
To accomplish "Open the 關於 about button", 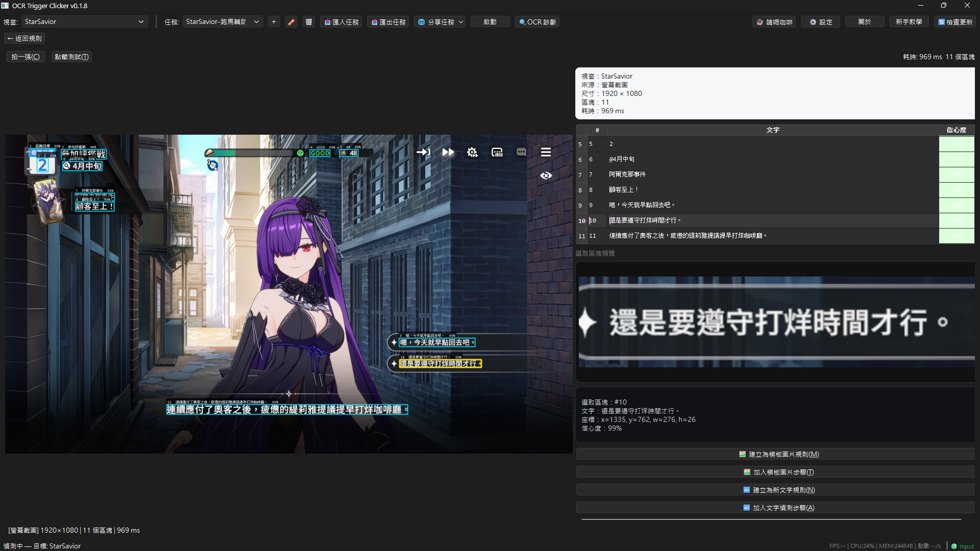I will click(x=865, y=22).
